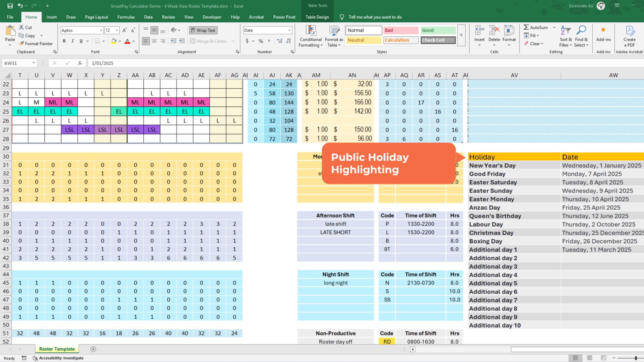Expand the Styles gallery
644x362 pixels.
pyautogui.click(x=461, y=35)
